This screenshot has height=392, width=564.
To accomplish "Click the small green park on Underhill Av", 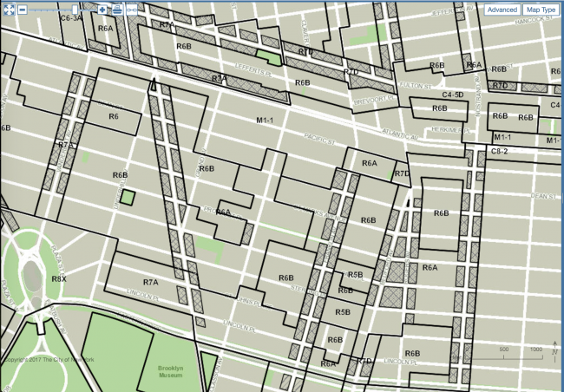I will [x=128, y=198].
